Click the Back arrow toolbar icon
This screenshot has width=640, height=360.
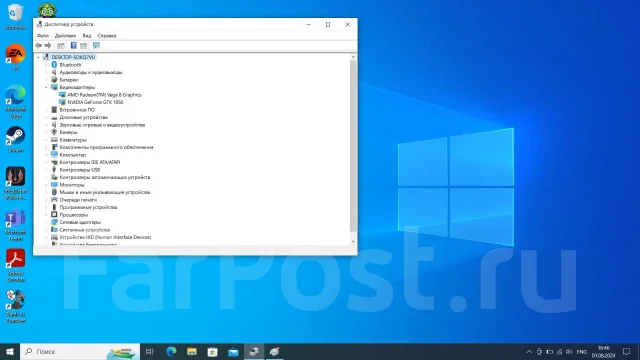pos(38,46)
